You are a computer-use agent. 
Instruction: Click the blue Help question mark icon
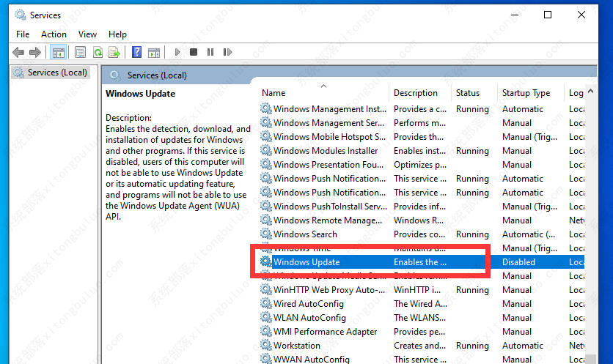click(136, 52)
